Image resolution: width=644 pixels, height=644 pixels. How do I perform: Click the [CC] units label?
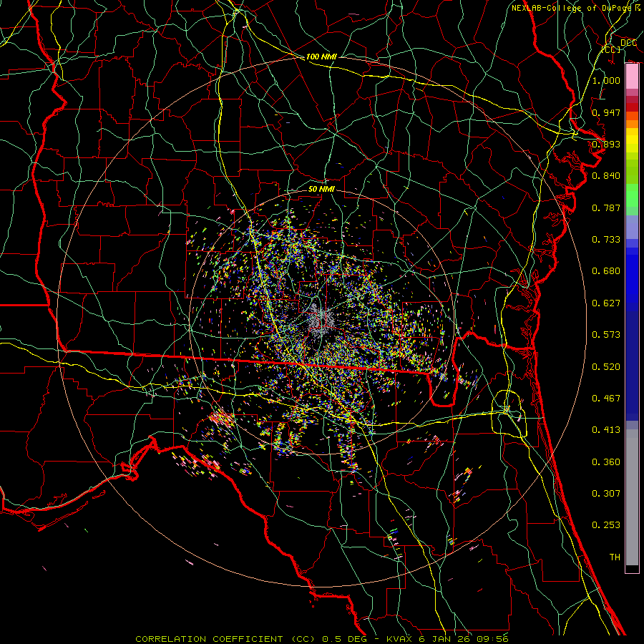point(611,49)
